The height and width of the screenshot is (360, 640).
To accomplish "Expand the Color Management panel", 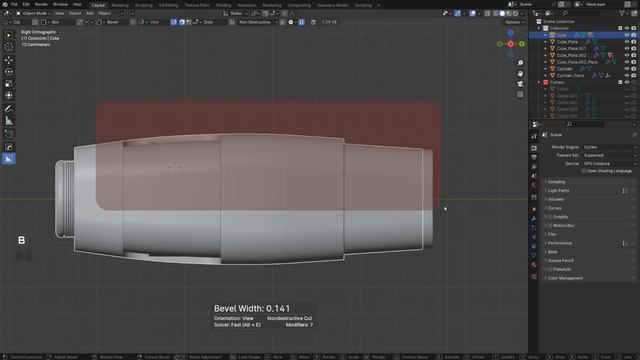I will click(x=589, y=278).
